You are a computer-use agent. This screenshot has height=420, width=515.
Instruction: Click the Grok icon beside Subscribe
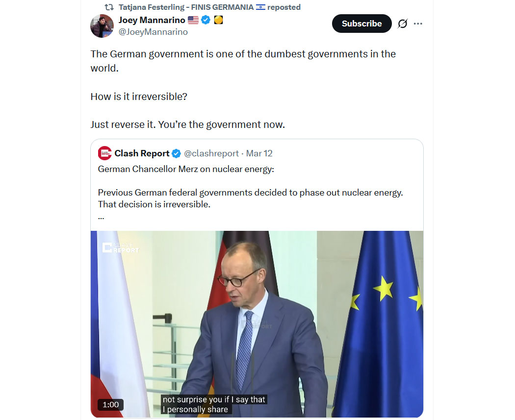coord(402,24)
